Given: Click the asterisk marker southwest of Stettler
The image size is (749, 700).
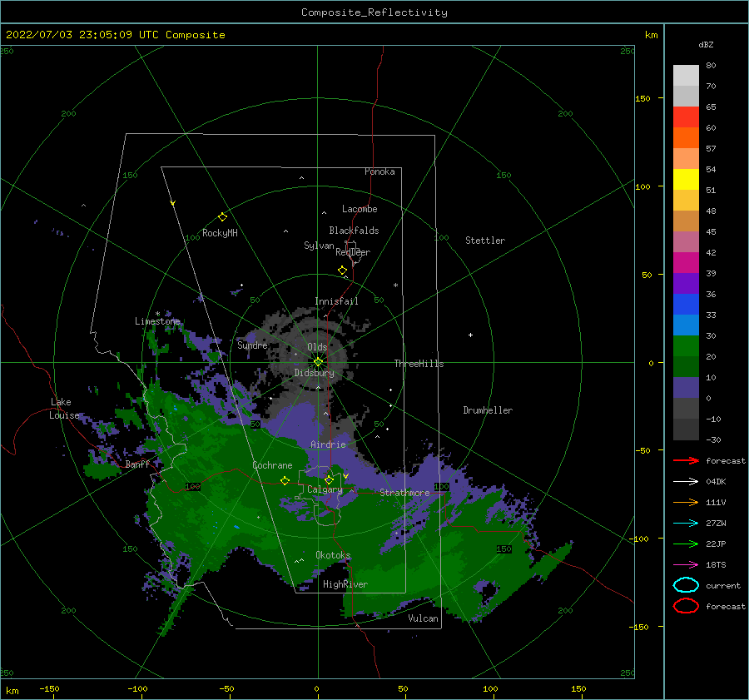Looking at the screenshot, I should (x=395, y=285).
